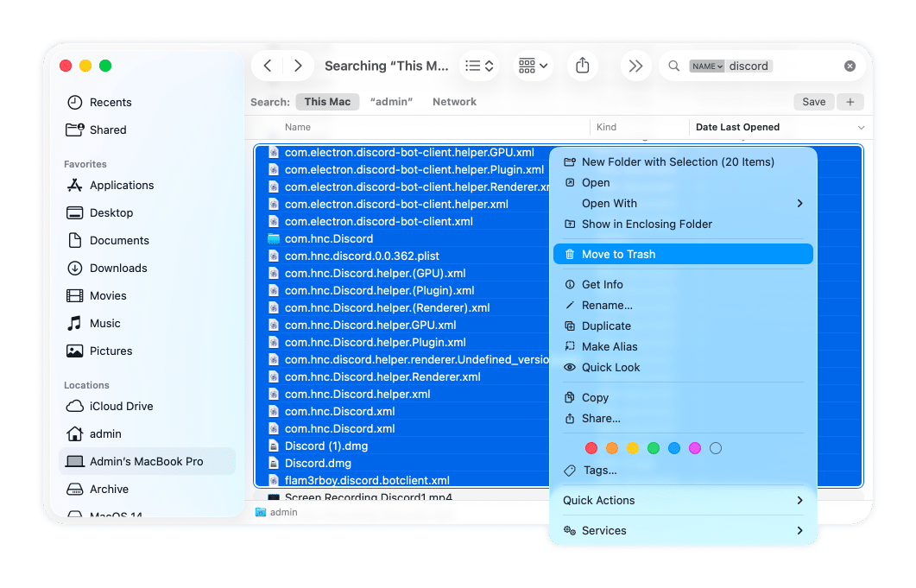
Task: Click the Share icon in the toolbar
Action: [583, 66]
